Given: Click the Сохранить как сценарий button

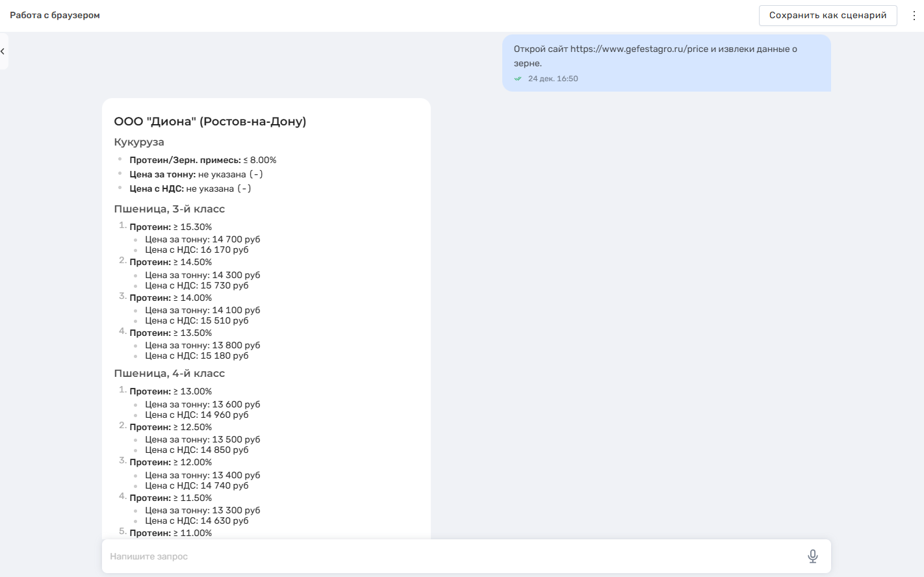Looking at the screenshot, I should point(827,16).
